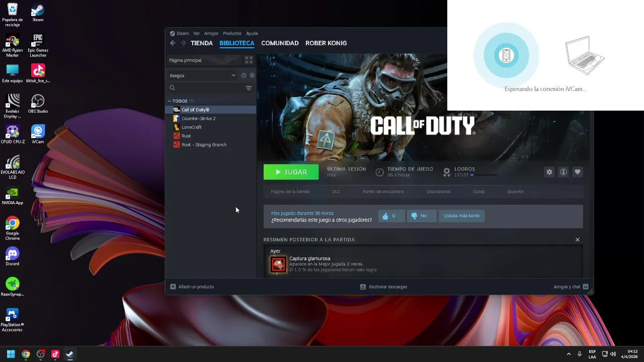Screen dimensions: 644x362
Task: Open Discord desktop shortcut
Action: point(13,256)
